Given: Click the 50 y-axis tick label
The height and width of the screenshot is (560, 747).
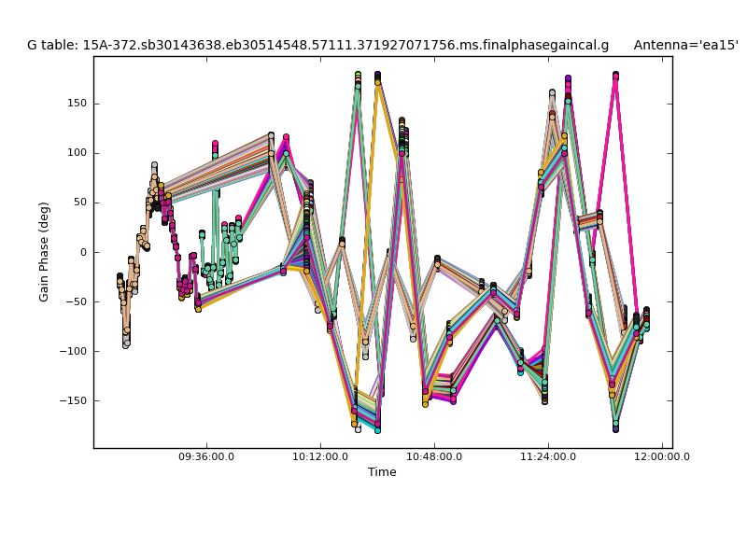Looking at the screenshot, I should coord(79,203).
